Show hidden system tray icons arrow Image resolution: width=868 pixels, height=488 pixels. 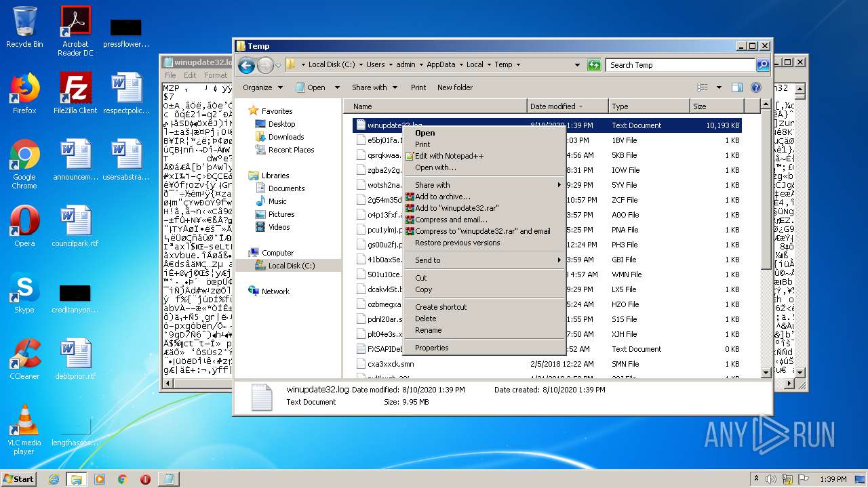(756, 479)
